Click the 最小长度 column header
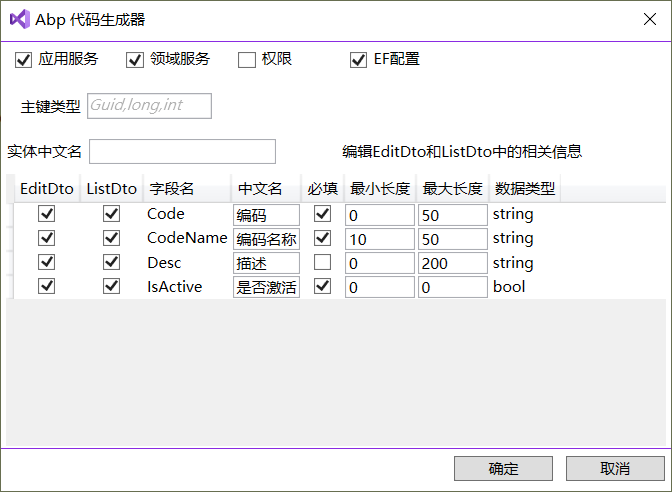This screenshot has width=672, height=492. [380, 189]
